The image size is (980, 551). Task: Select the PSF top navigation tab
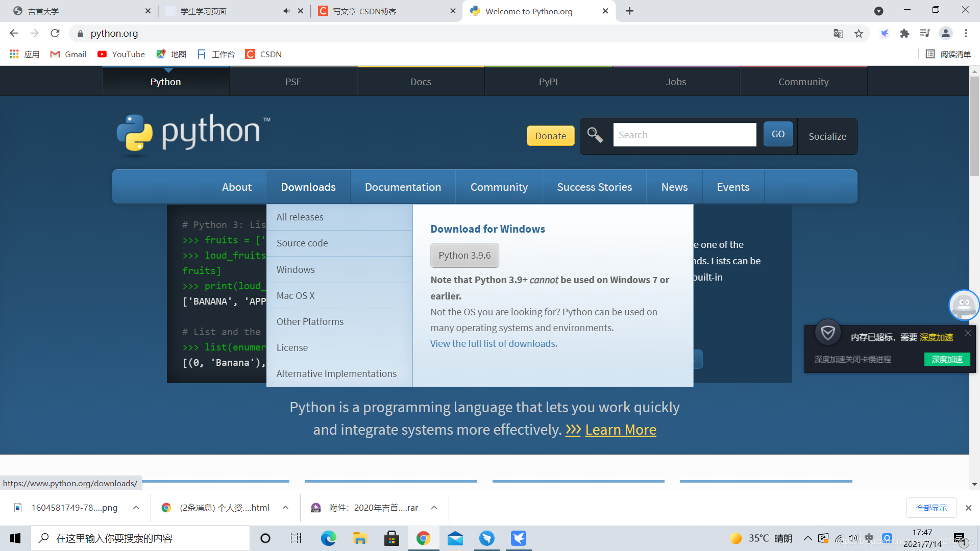tap(293, 82)
